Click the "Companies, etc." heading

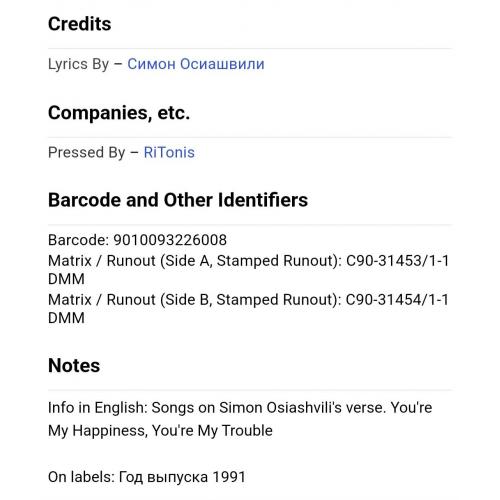119,113
